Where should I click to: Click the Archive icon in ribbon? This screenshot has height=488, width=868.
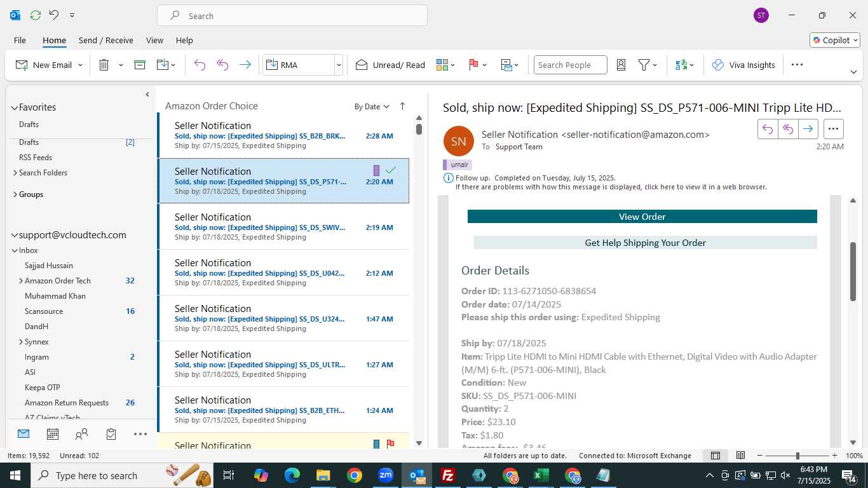coord(140,65)
